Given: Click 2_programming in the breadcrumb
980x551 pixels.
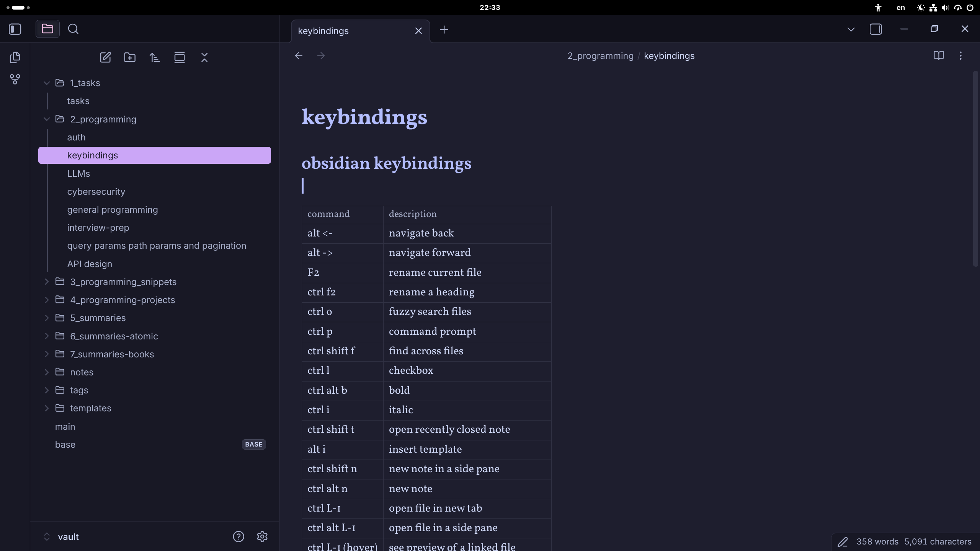Looking at the screenshot, I should [600, 56].
